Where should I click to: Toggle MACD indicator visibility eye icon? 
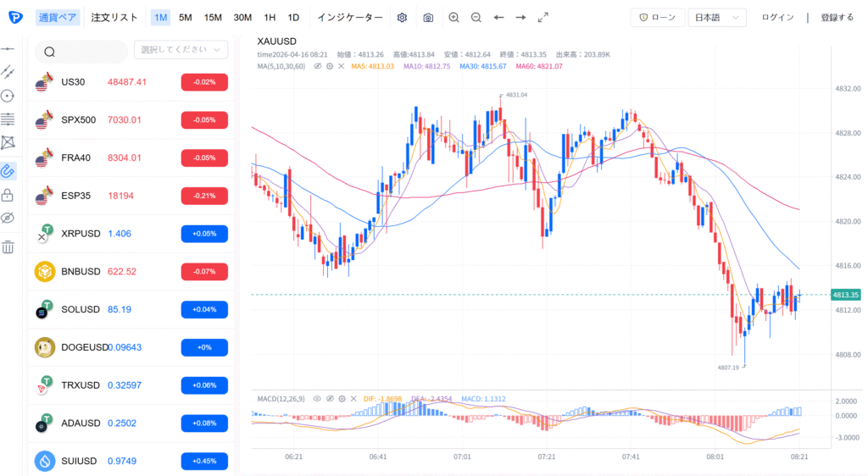pyautogui.click(x=317, y=399)
